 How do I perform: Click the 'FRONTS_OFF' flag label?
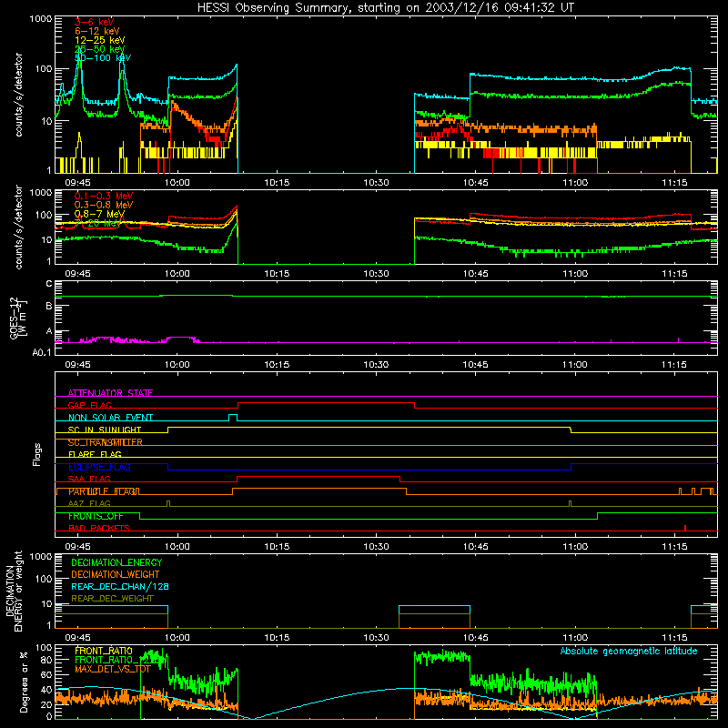pyautogui.click(x=96, y=516)
